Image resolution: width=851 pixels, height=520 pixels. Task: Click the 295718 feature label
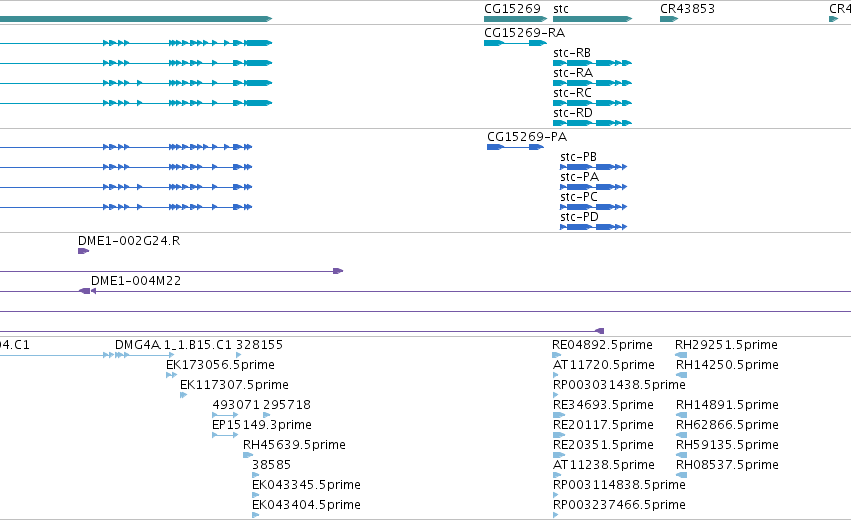pyautogui.click(x=287, y=405)
